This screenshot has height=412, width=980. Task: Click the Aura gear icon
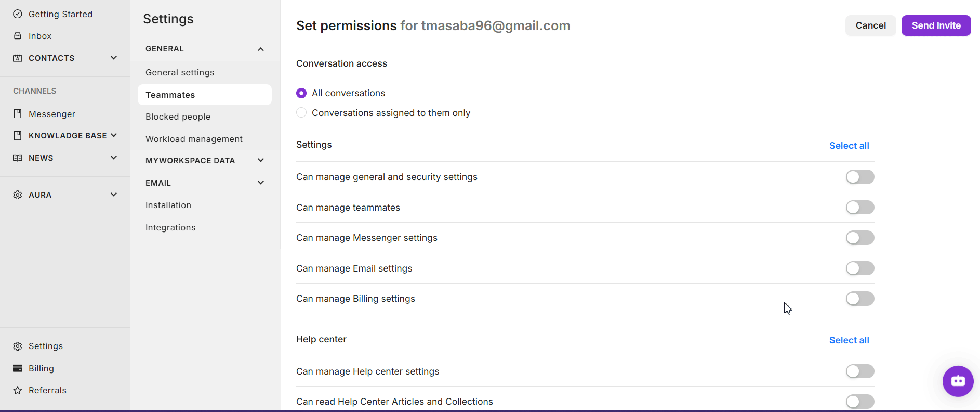point(18,195)
